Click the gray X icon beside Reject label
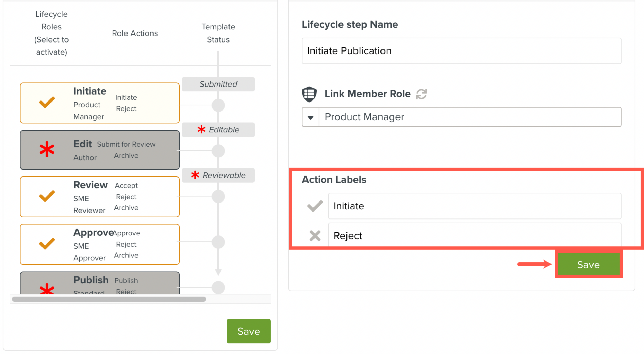 click(x=315, y=235)
